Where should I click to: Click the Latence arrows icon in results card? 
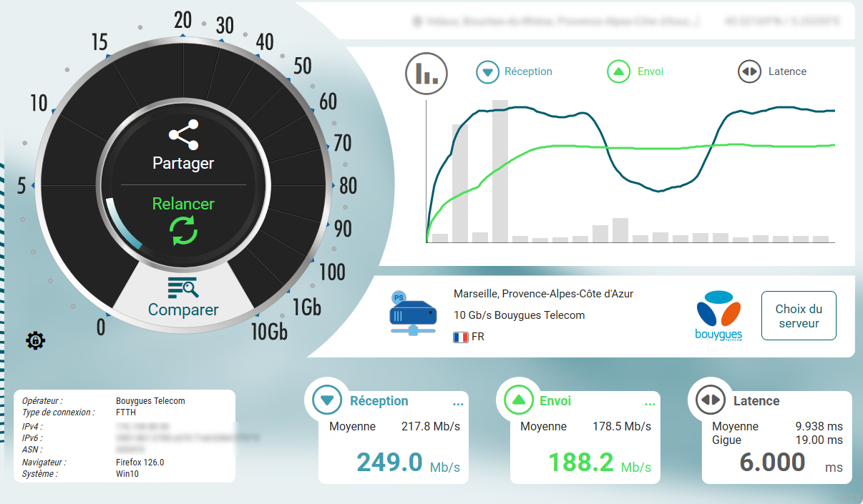(x=710, y=400)
